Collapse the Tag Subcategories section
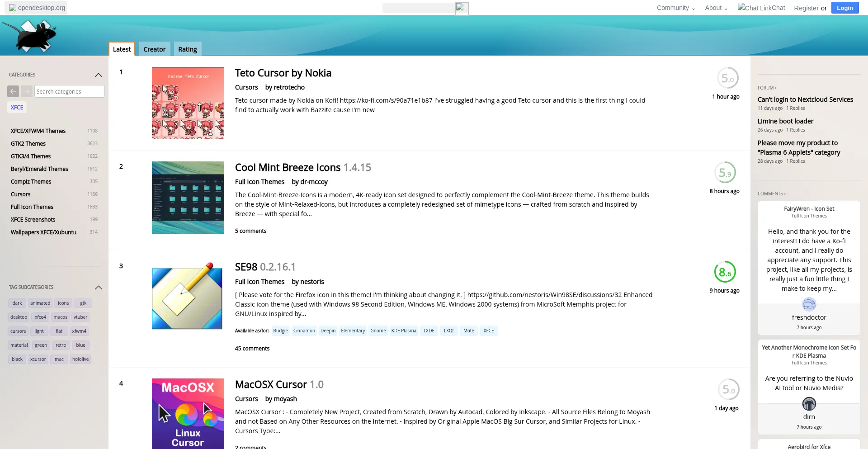 (99, 288)
